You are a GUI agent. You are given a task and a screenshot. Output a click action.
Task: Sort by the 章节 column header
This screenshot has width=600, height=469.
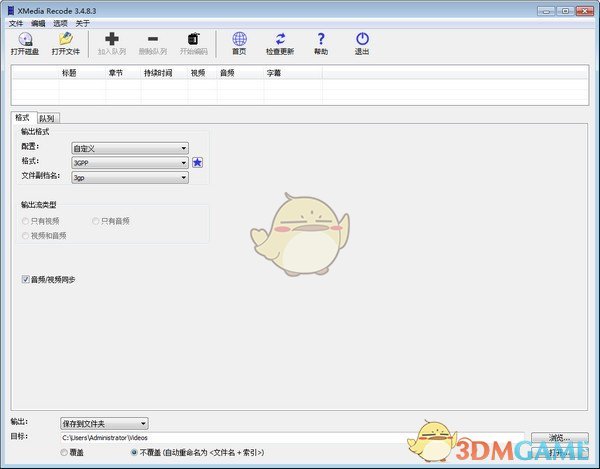123,73
